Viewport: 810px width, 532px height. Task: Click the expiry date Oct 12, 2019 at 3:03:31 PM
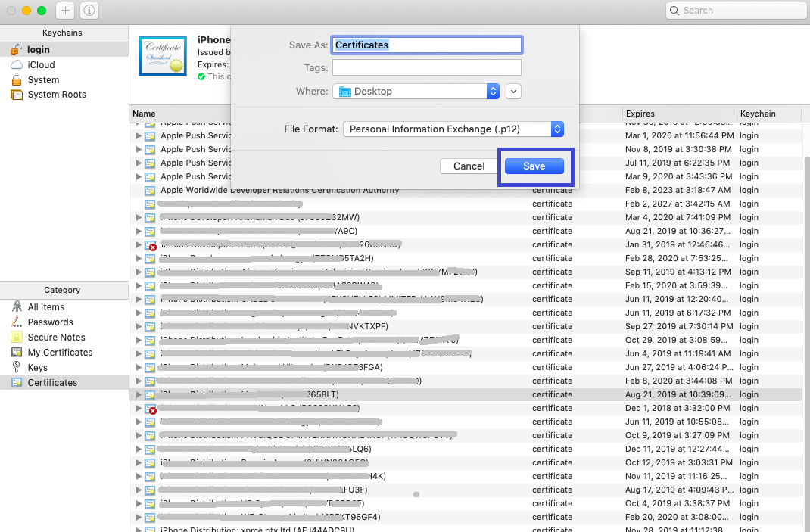tap(679, 463)
